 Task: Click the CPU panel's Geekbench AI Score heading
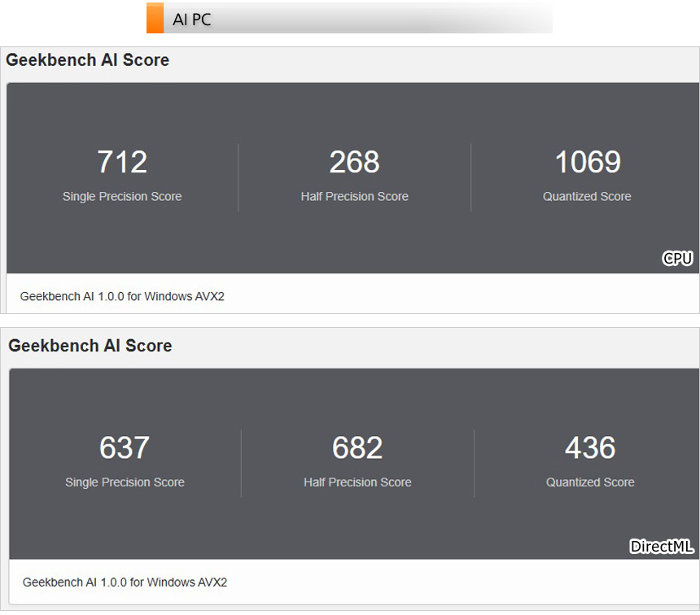88,60
